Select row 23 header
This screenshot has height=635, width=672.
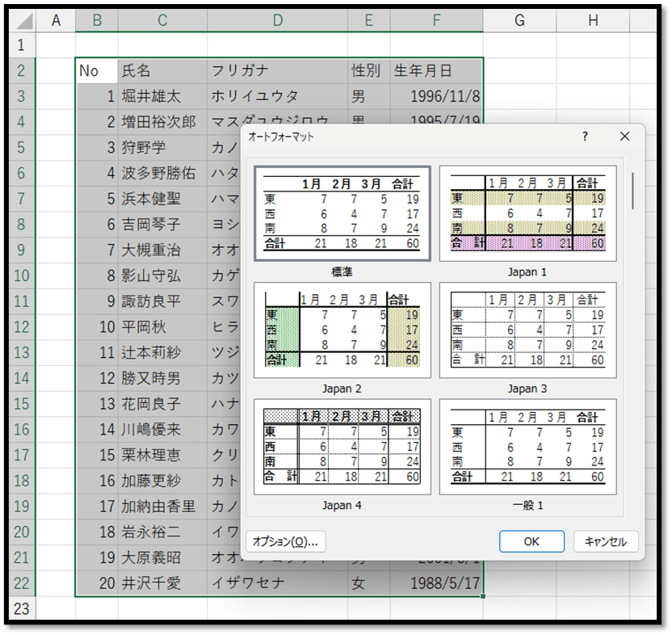pos(22,609)
